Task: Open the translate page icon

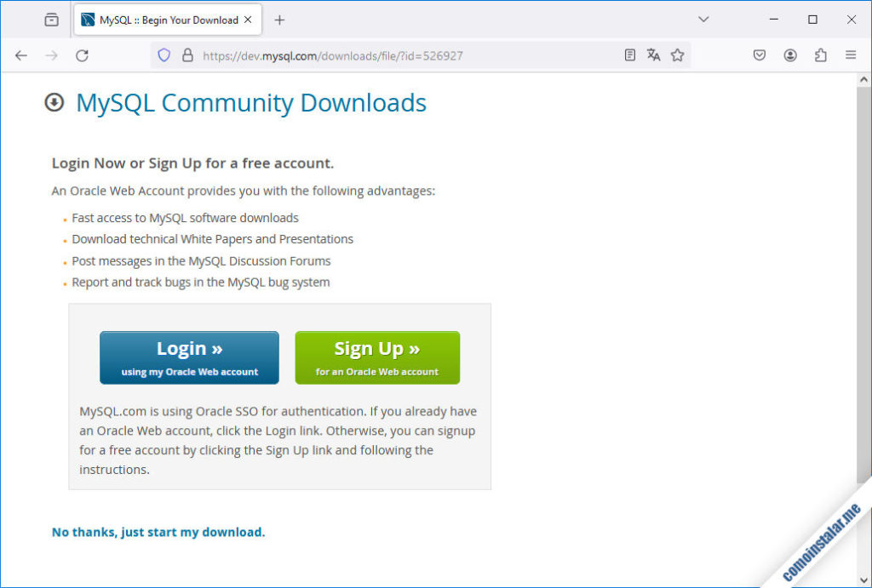Action: pyautogui.click(x=653, y=55)
